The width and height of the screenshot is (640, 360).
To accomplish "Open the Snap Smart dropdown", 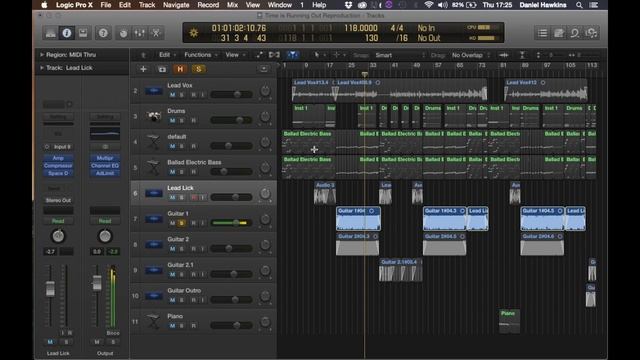I will click(400, 55).
